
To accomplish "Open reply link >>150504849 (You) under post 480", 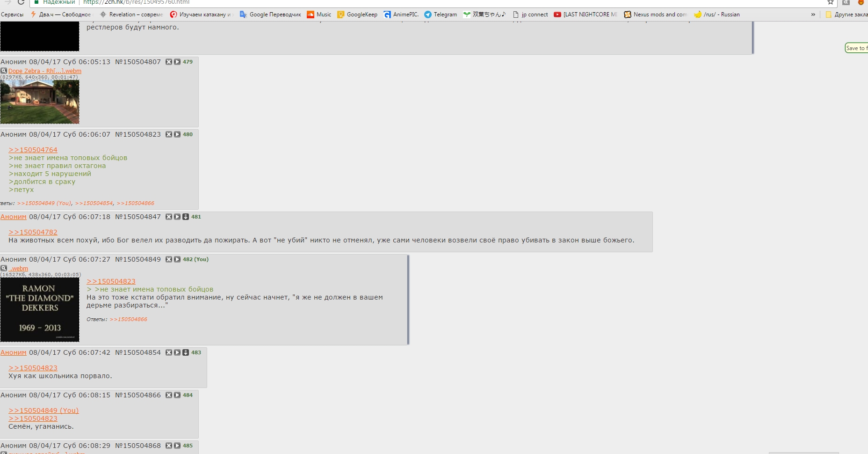I will [44, 203].
